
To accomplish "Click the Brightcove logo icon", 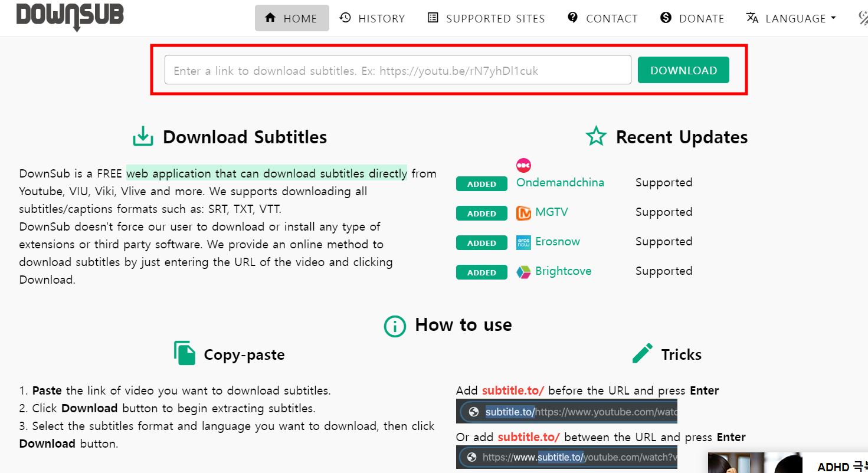I will tap(523, 271).
